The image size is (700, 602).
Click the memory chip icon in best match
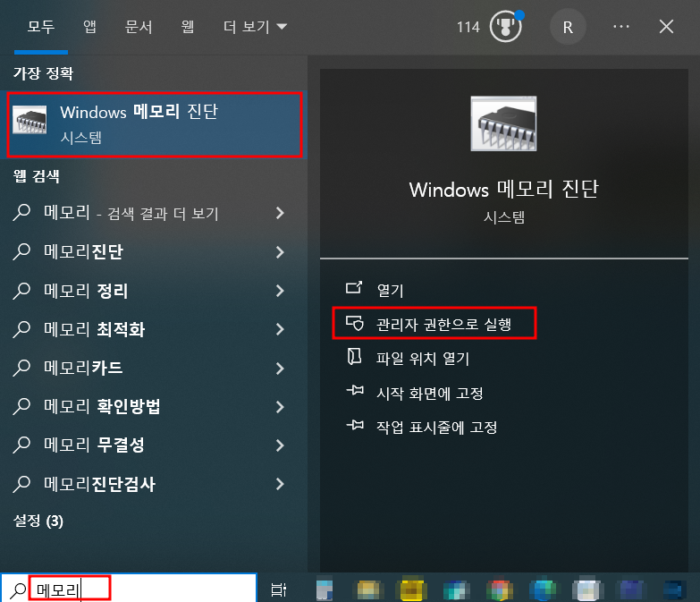click(30, 120)
